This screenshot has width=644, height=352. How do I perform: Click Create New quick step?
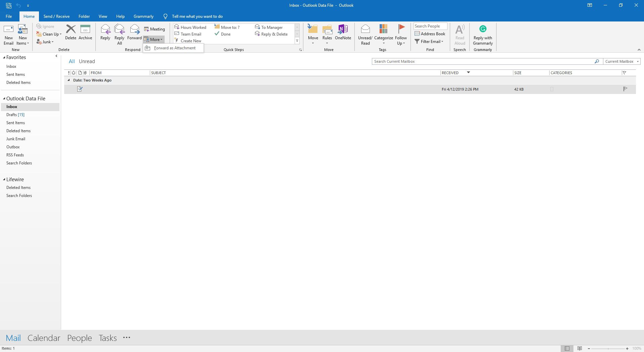tap(188, 41)
